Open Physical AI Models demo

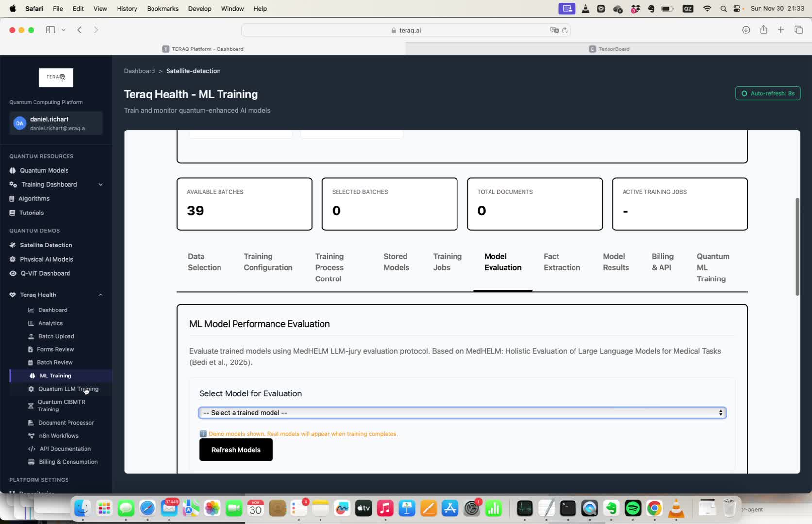tap(47, 259)
